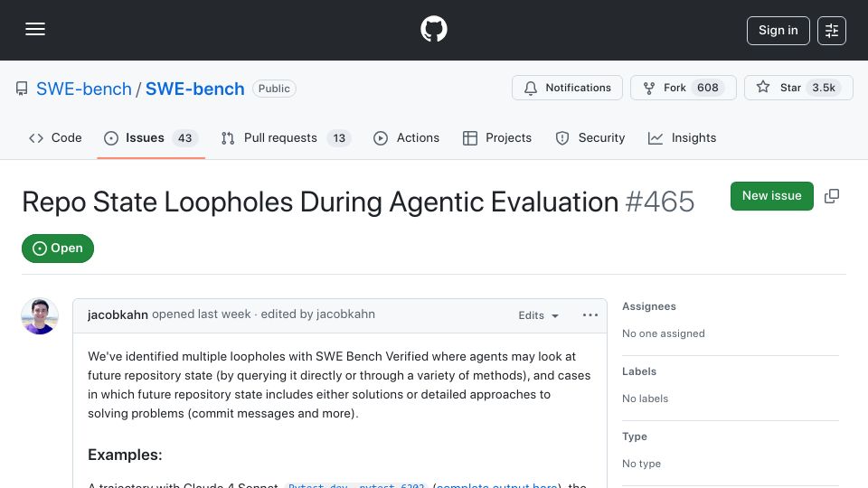The height and width of the screenshot is (488, 868).
Task: Star the SWE-bench repository
Action: (x=798, y=88)
